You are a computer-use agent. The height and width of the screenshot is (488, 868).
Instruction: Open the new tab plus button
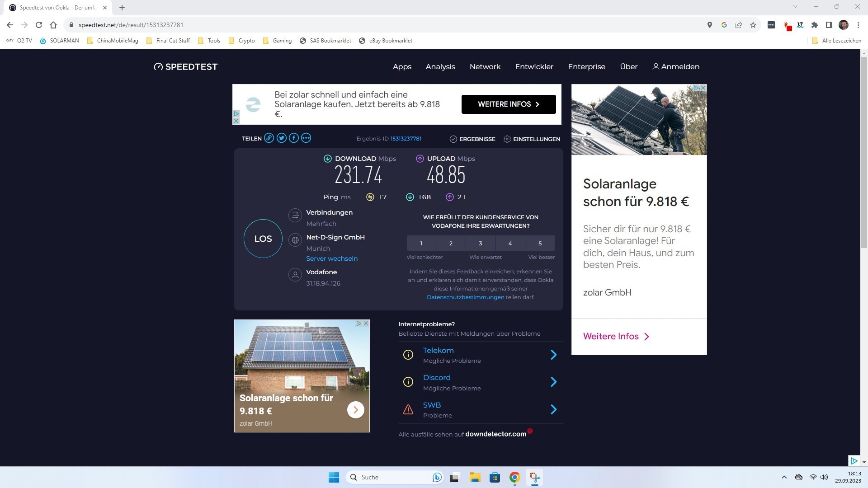point(122,7)
